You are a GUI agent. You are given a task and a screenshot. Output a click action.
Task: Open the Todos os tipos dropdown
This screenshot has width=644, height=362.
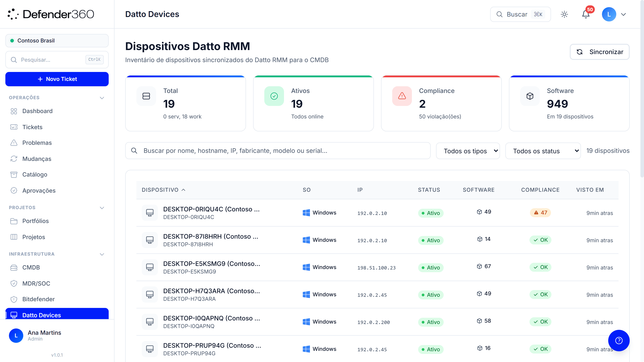pos(468,151)
